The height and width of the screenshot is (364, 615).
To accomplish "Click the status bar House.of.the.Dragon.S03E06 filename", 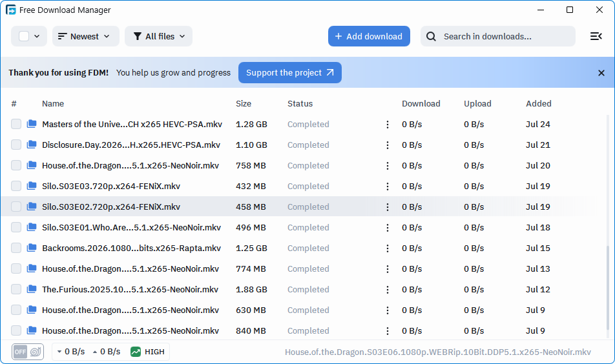I will [x=438, y=352].
